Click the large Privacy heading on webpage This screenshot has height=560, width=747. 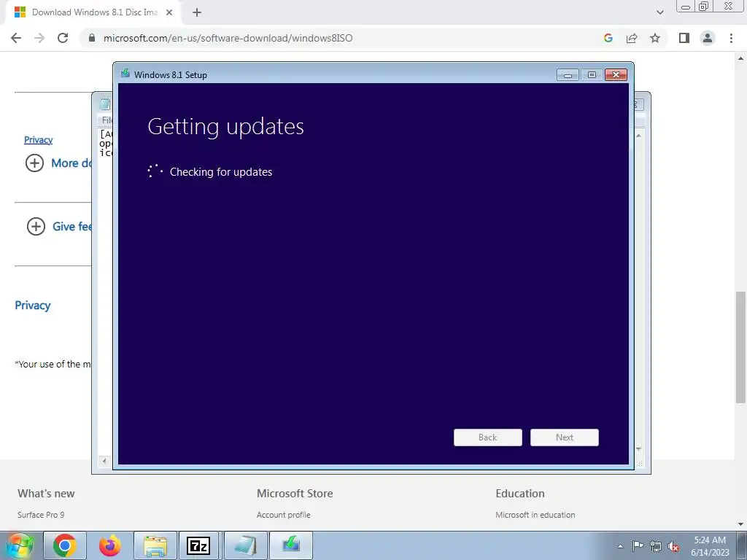coord(32,306)
